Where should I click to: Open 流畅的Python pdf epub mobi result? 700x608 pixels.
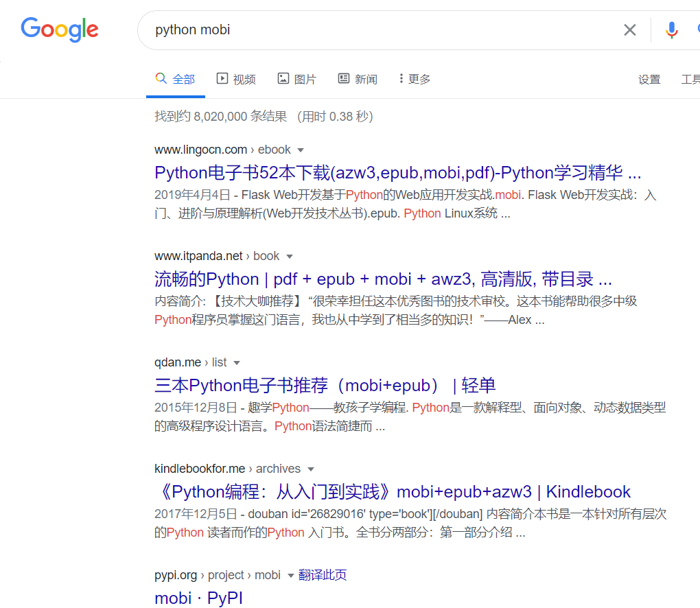(383, 279)
